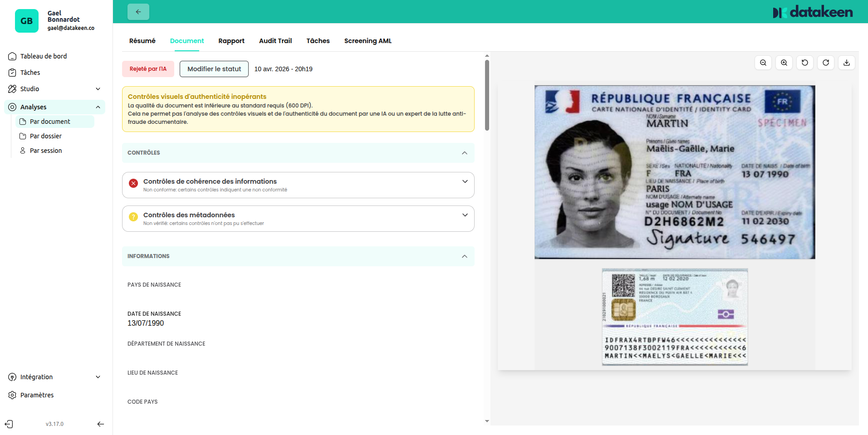
Task: Collapse the CONTRÔLES section
Action: point(464,153)
